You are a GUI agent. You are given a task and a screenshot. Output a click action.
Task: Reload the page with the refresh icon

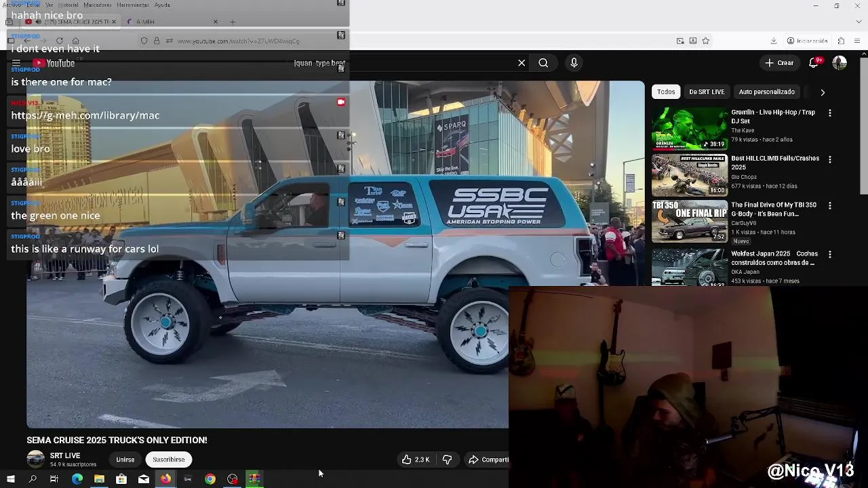pyautogui.click(x=60, y=41)
